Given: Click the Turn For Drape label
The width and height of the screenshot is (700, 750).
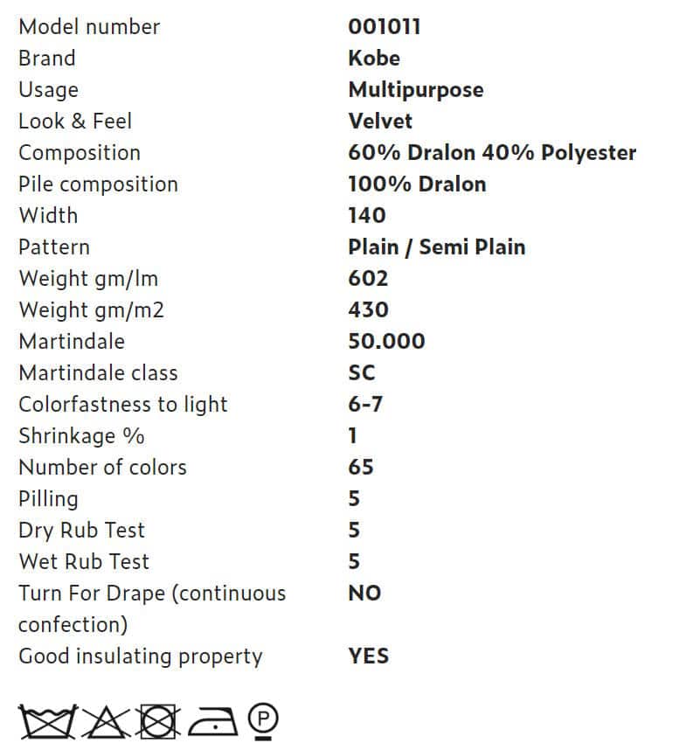Looking at the screenshot, I should (x=152, y=609).
